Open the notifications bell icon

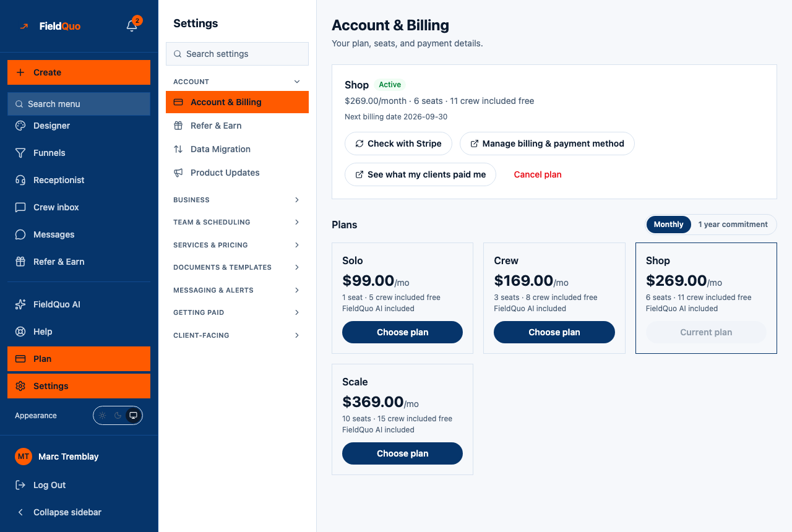point(132,26)
